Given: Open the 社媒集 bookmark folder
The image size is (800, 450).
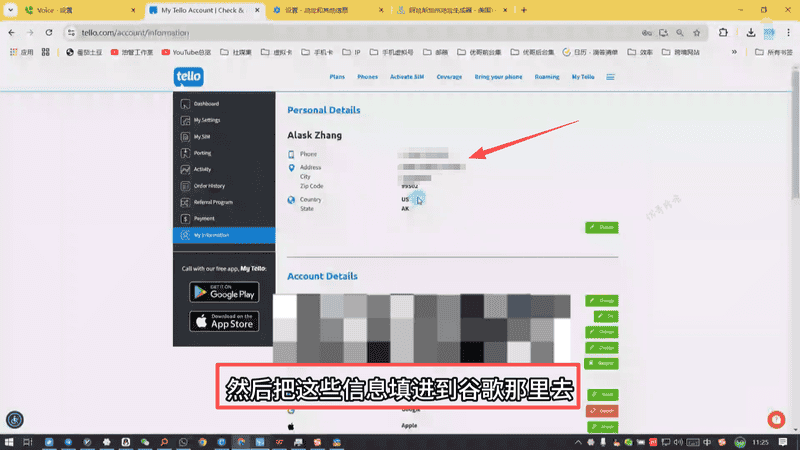Looking at the screenshot, I should [236, 52].
